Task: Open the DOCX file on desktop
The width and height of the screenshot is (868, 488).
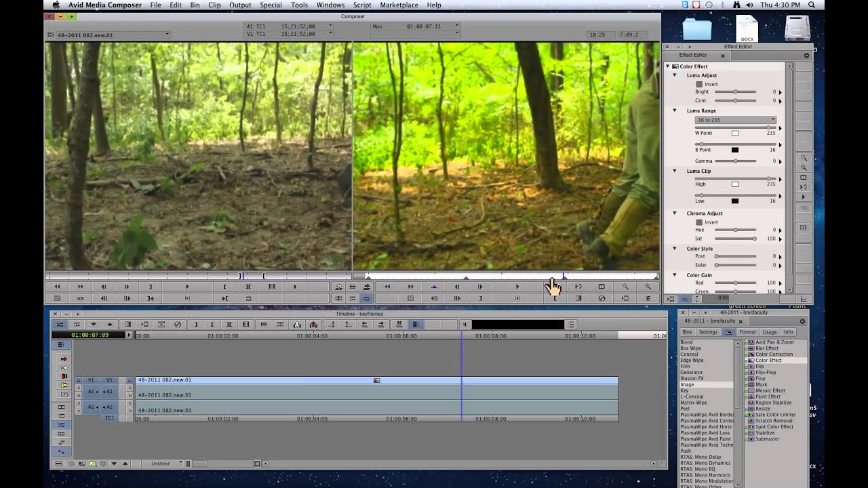Action: 747,28
